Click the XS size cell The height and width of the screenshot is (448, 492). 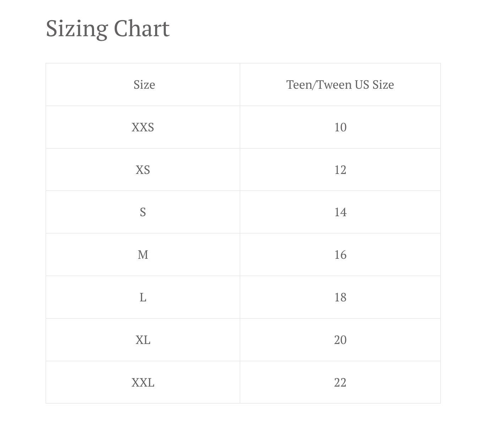click(x=143, y=170)
